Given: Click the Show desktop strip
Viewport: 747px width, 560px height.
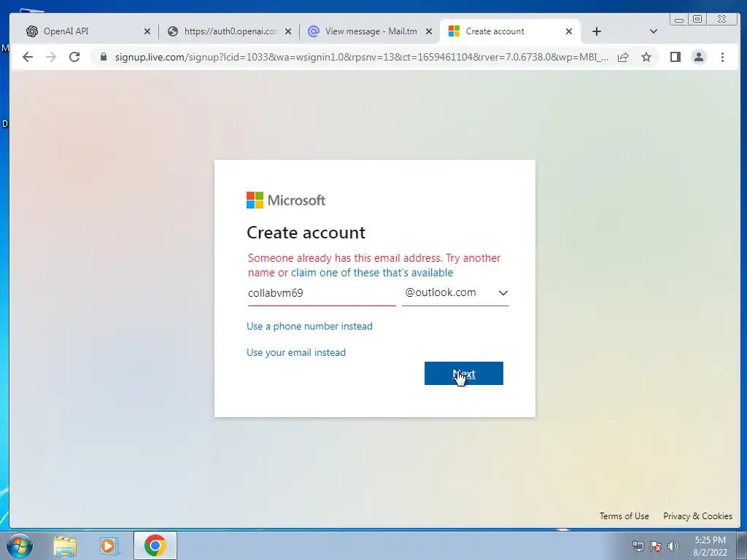Looking at the screenshot, I should [x=742, y=545].
